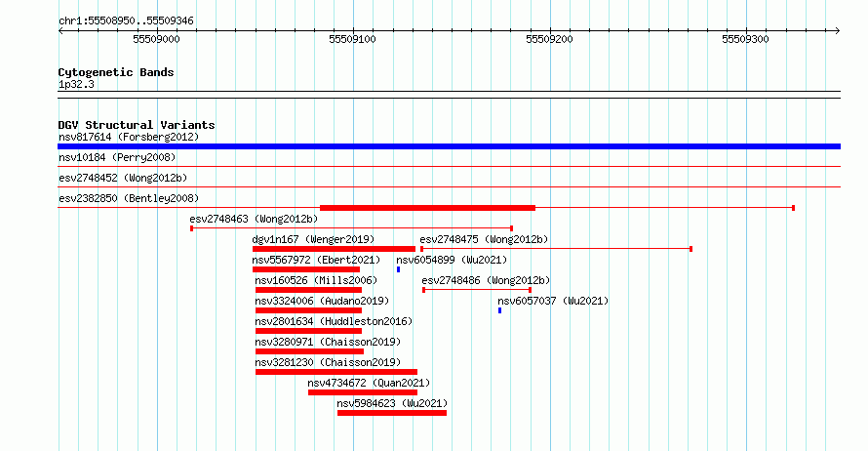Image resolution: width=868 pixels, height=451 pixels.
Task: Select the small blue nsv6057037 marker
Action: [x=500, y=310]
